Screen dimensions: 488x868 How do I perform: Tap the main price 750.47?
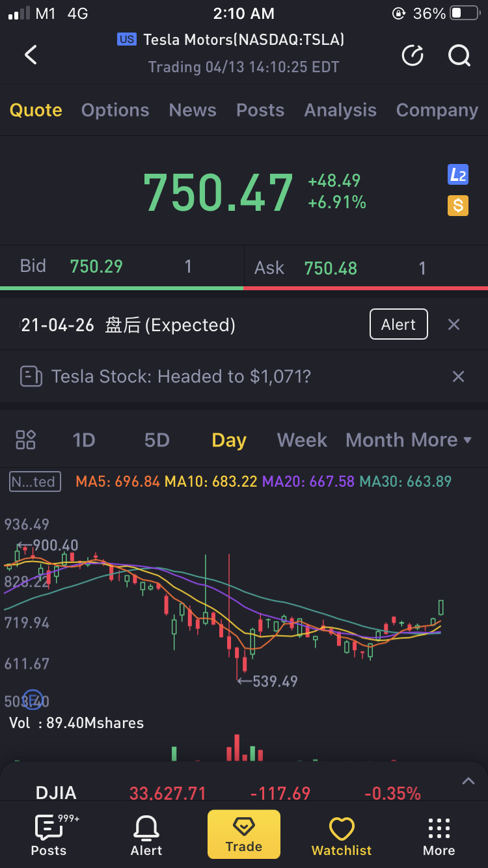click(218, 191)
